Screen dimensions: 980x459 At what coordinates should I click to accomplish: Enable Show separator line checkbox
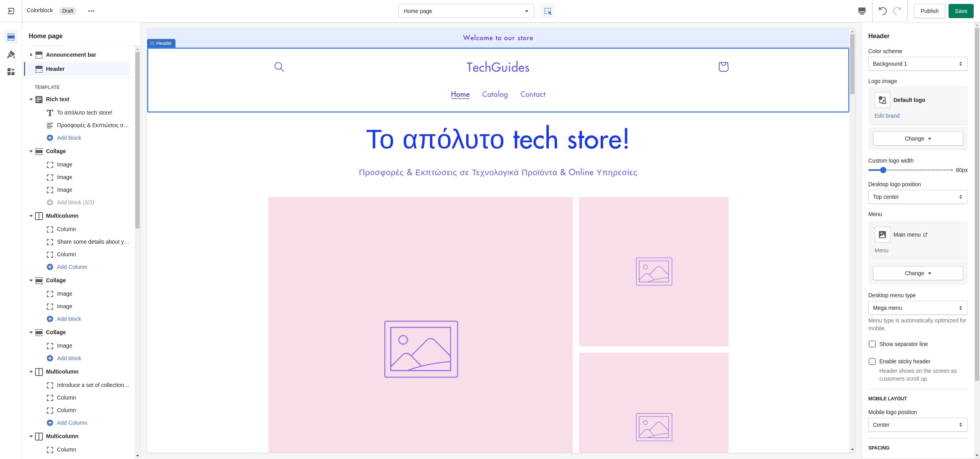pos(872,344)
